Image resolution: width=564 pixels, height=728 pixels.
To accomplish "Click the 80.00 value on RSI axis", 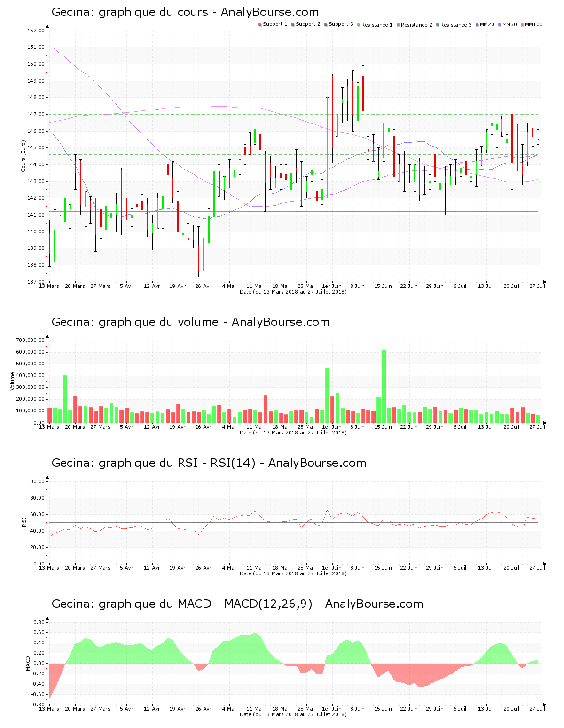I will point(38,498).
